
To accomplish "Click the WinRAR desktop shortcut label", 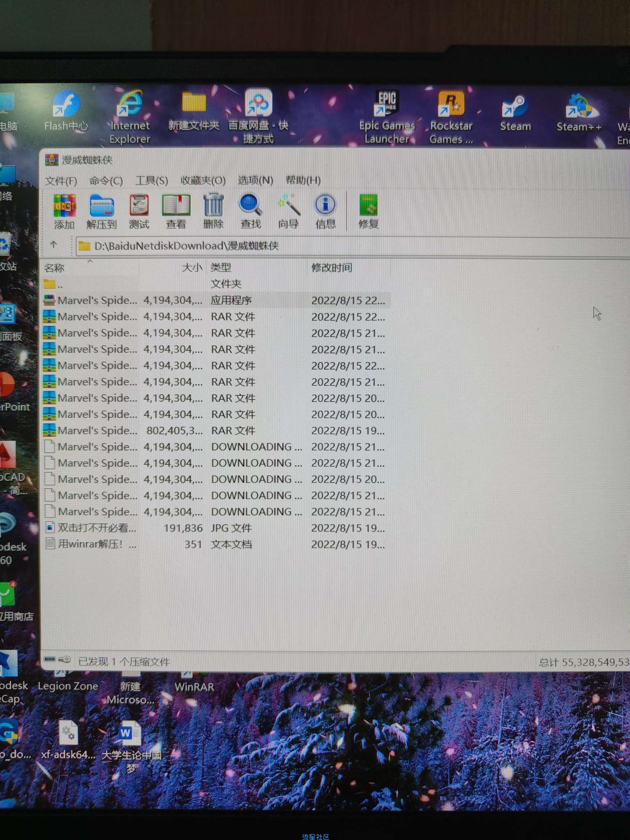I will click(194, 687).
